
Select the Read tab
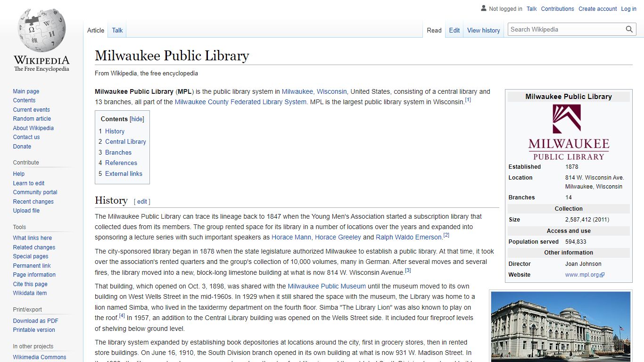point(434,30)
